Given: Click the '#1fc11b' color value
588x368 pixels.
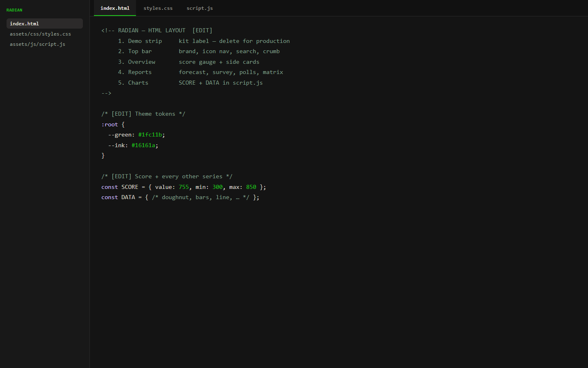Looking at the screenshot, I should pyautogui.click(x=150, y=135).
